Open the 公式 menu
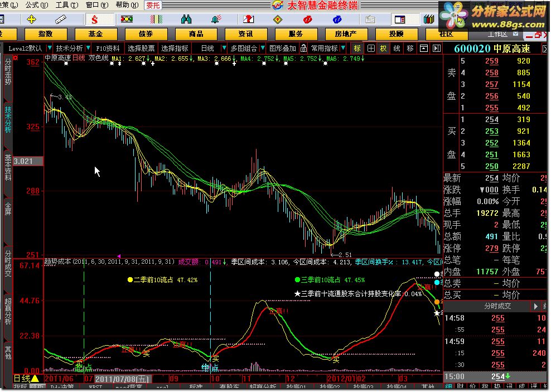This screenshot has height=392, width=551. [x=37, y=5]
